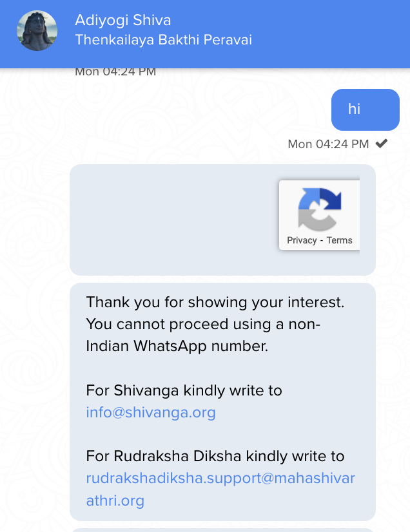Select the sent "hi" message bubble
The height and width of the screenshot is (532, 410).
[366, 109]
